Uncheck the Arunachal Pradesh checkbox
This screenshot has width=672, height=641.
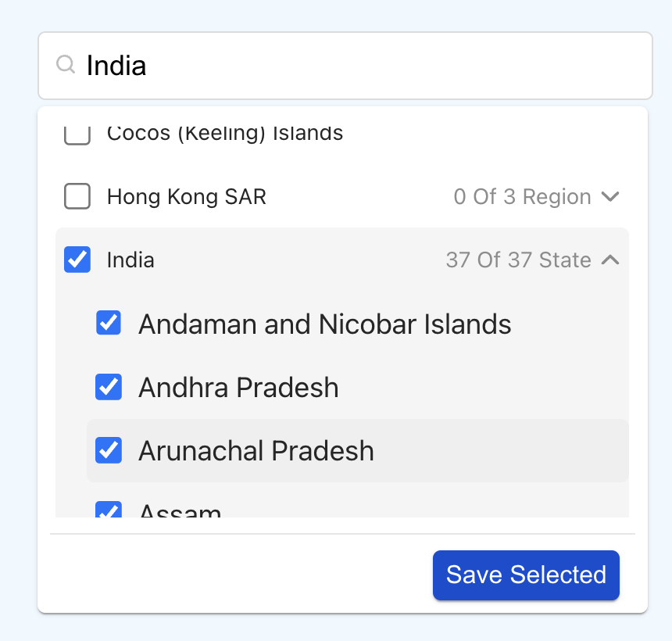pos(109,450)
